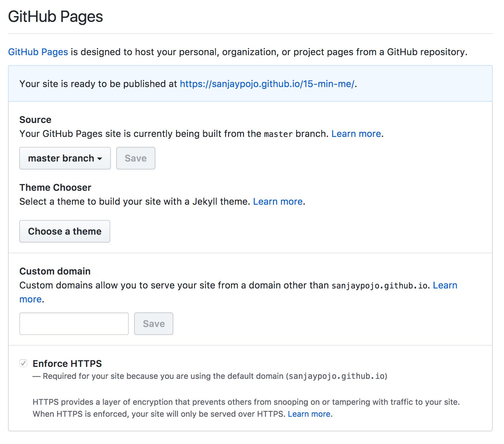Viewport: 504px width, 444px height.
Task: Expand the master branch source dropdown
Action: point(65,158)
